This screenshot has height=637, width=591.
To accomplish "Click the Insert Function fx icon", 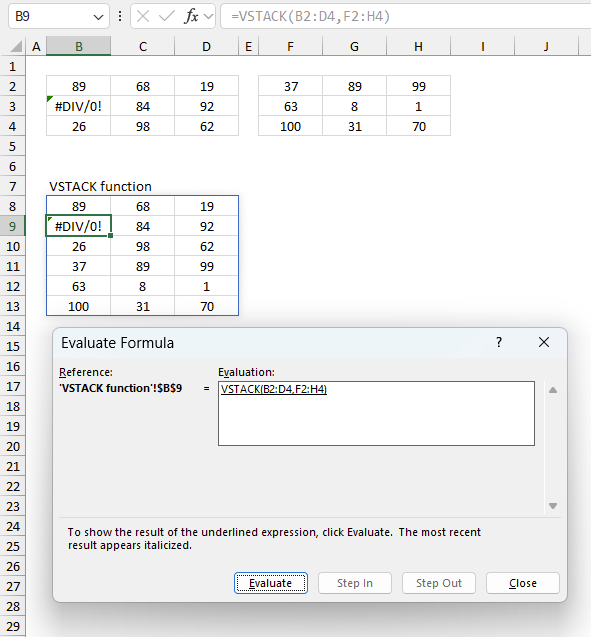I will [x=191, y=16].
